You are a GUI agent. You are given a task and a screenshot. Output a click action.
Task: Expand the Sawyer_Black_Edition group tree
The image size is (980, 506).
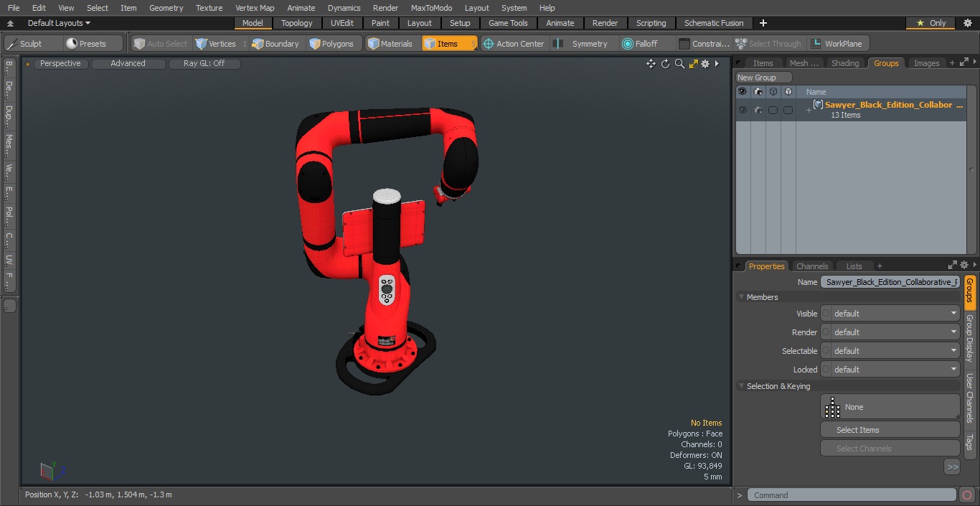click(x=809, y=110)
